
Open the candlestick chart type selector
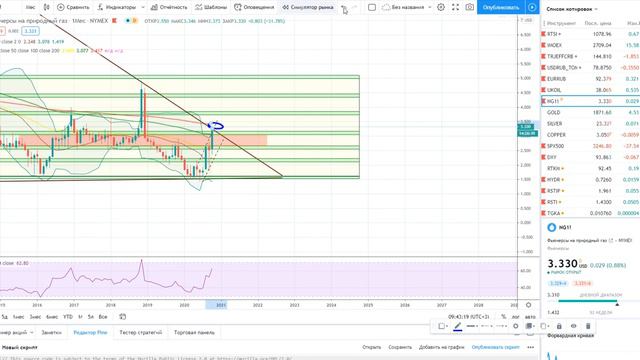pyautogui.click(x=47, y=7)
